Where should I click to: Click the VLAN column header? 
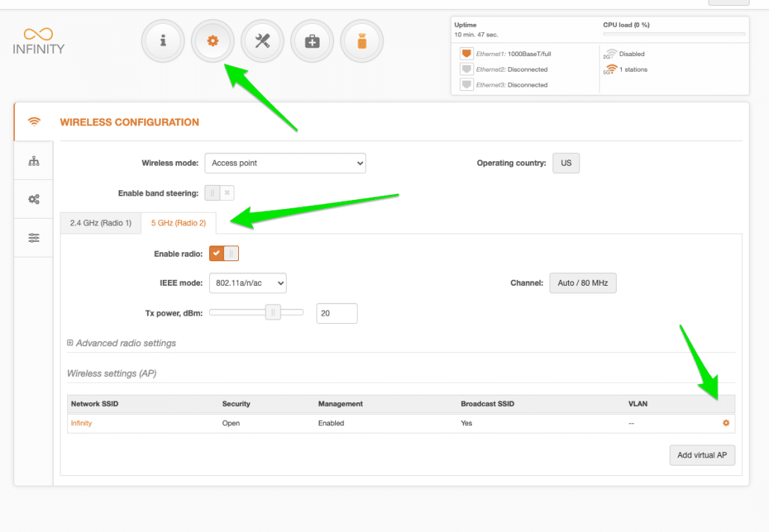[x=638, y=404]
